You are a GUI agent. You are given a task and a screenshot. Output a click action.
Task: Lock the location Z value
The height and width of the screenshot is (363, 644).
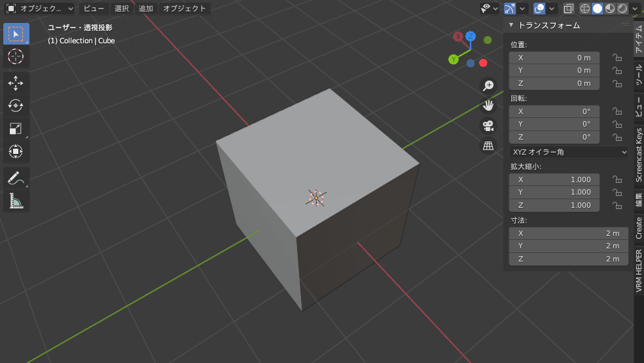click(x=617, y=83)
